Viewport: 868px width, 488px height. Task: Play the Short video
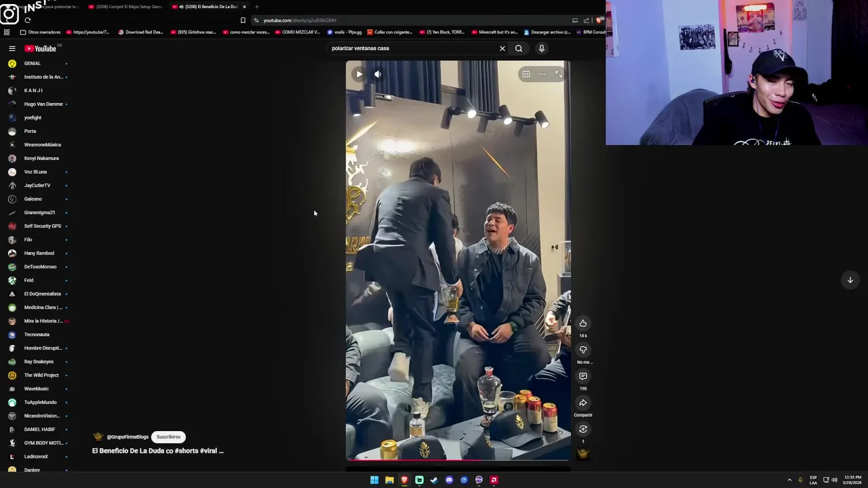[x=359, y=74]
